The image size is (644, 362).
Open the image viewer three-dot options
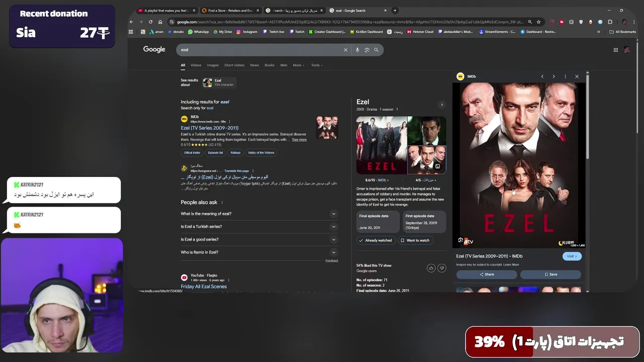pos(565,76)
